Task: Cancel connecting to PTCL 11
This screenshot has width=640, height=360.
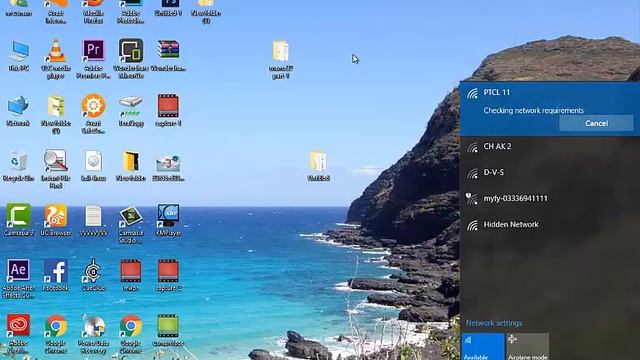Action: 596,123
